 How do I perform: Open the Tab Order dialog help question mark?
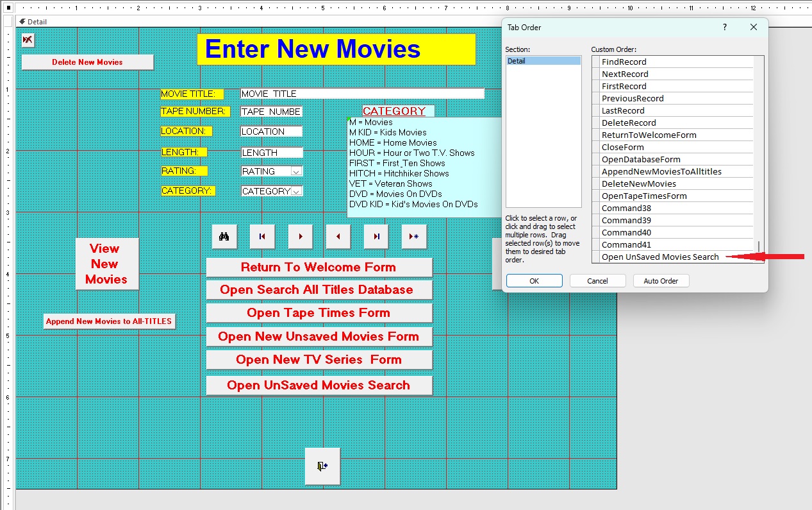point(725,27)
